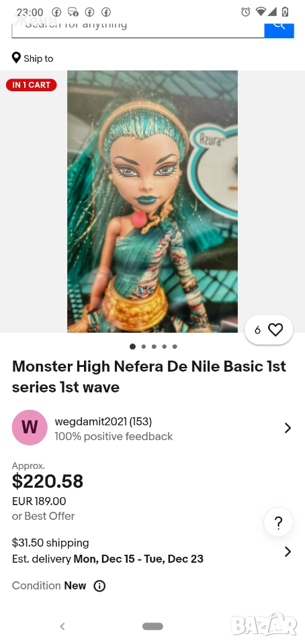The image size is (305, 644).
Task: Tap the Android home pill
Action: coord(153,627)
